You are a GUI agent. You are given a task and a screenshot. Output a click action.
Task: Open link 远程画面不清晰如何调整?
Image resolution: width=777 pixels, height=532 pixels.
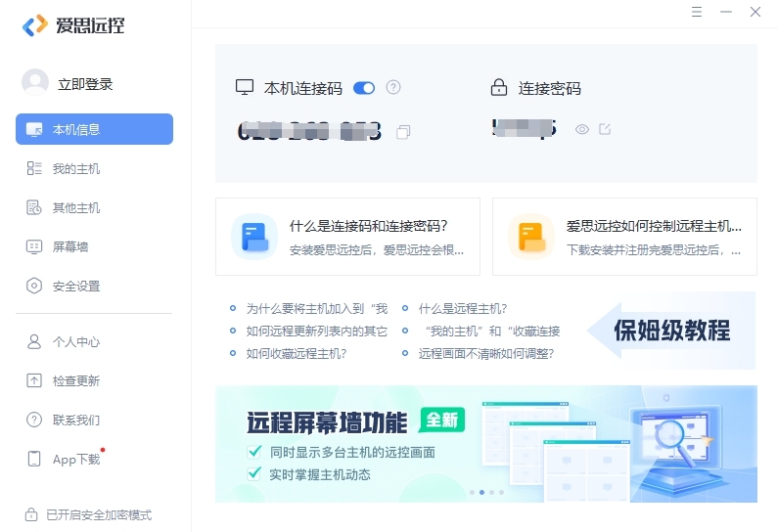coord(486,353)
